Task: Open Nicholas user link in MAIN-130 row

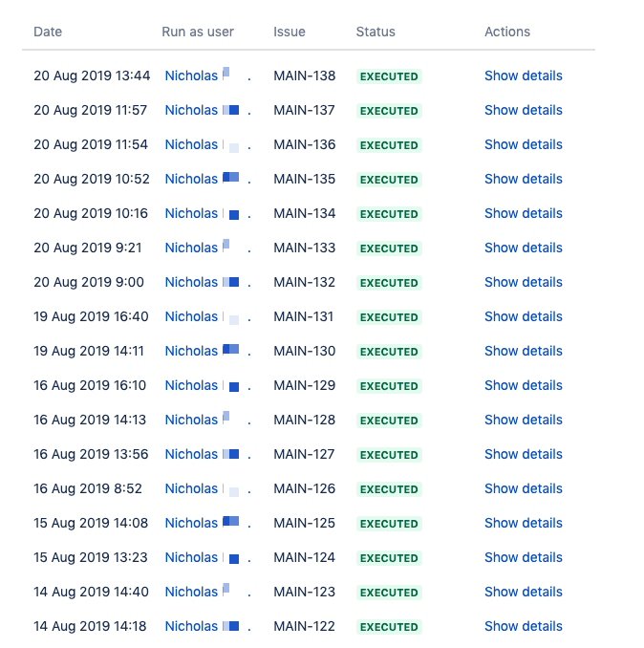Action: 207,351
